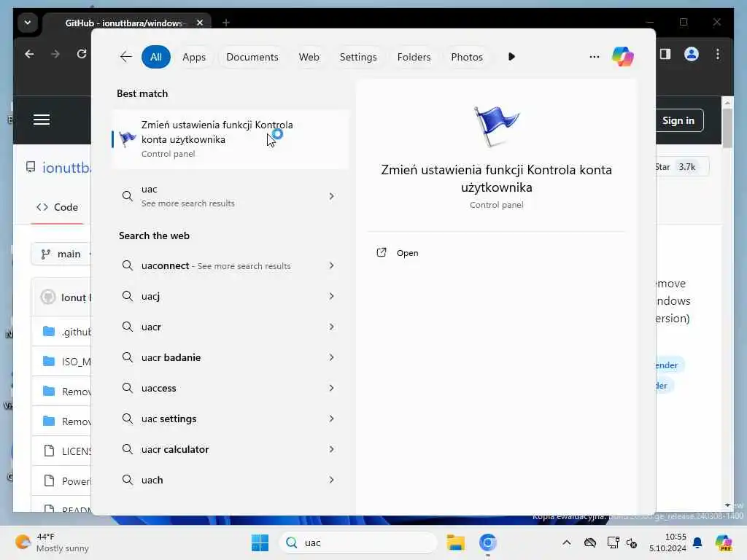Click the large flag icon in preview pane

[496, 125]
